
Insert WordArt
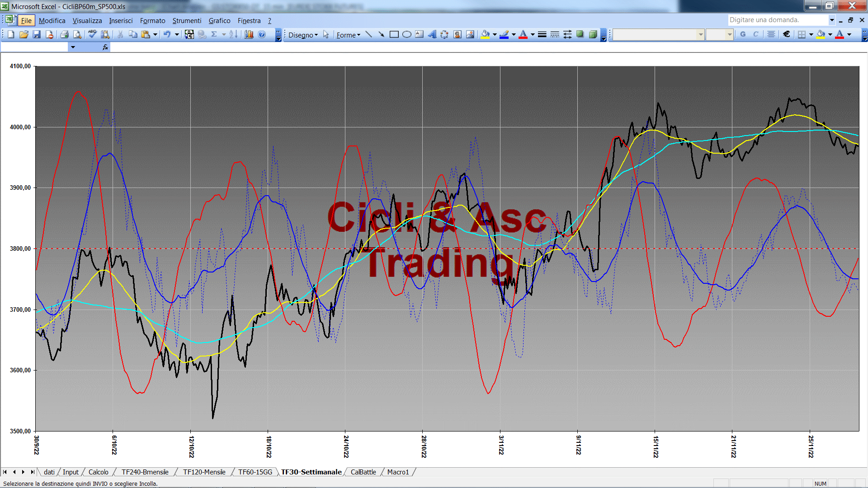[x=432, y=34]
